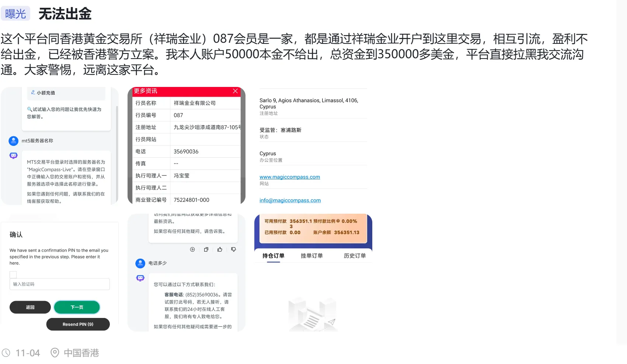Image resolution: width=627 pixels, height=364 pixels.
Task: Click the Resend PIN (9) button
Action: pos(78,324)
